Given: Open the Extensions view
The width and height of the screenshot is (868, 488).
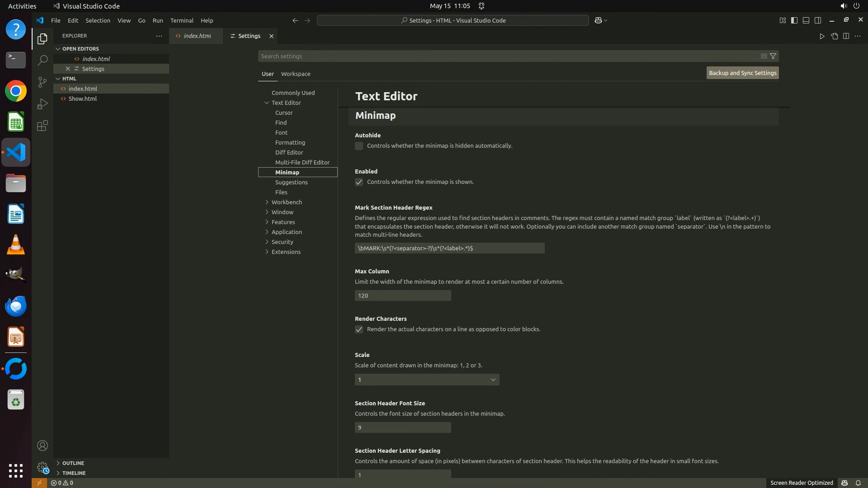Looking at the screenshot, I should point(42,126).
